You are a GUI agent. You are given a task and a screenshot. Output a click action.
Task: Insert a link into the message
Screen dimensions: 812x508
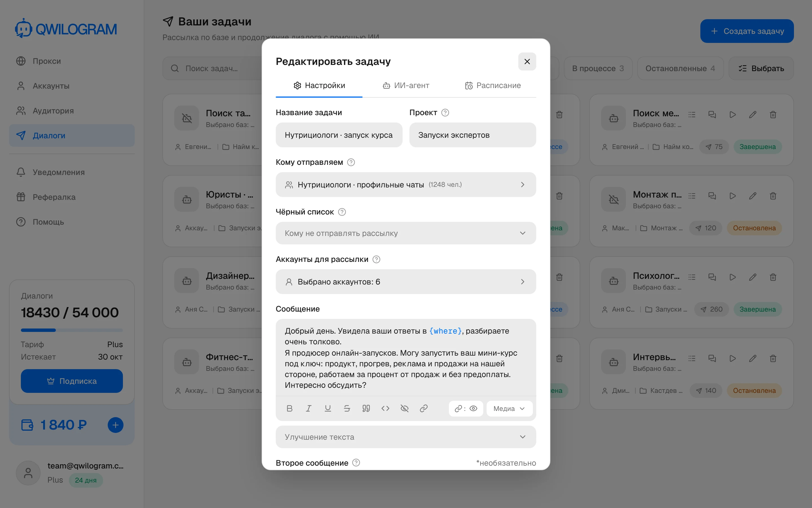(x=423, y=408)
